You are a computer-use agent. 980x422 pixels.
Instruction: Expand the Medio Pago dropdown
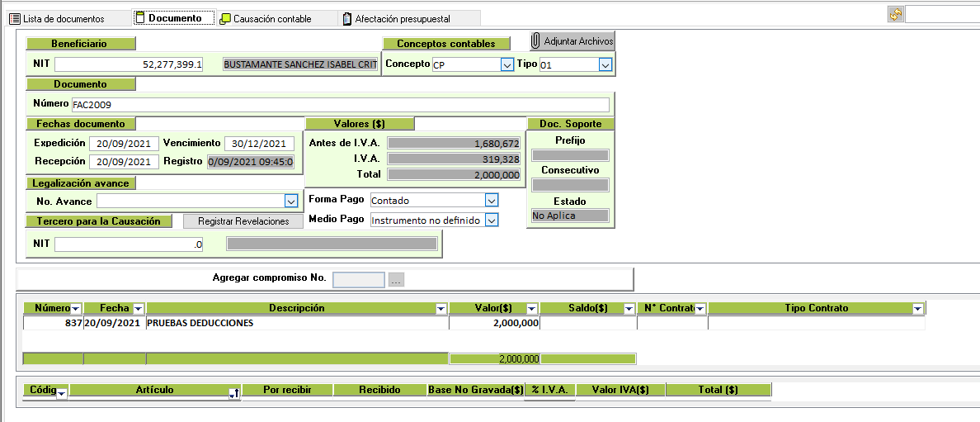[491, 220]
